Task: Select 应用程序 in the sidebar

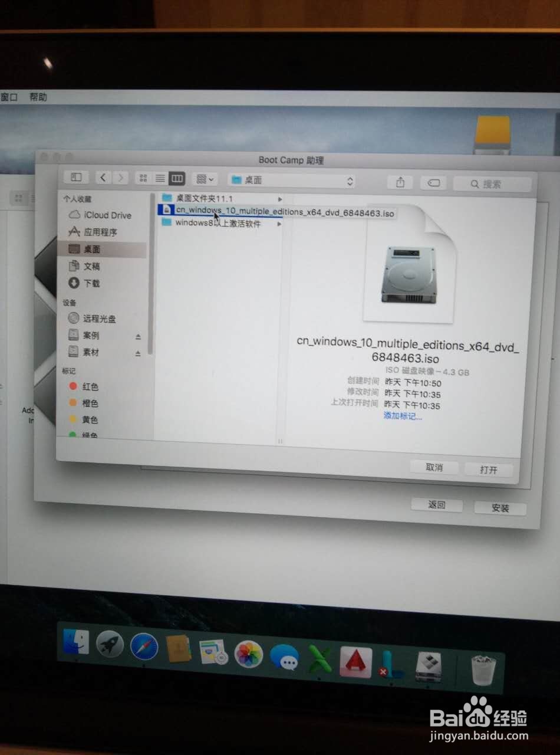Action: [x=93, y=232]
